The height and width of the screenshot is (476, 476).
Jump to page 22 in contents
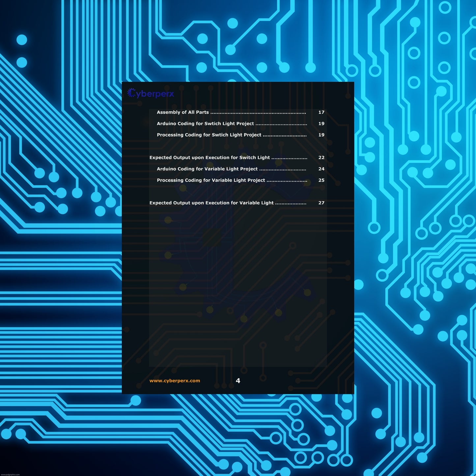pyautogui.click(x=321, y=157)
